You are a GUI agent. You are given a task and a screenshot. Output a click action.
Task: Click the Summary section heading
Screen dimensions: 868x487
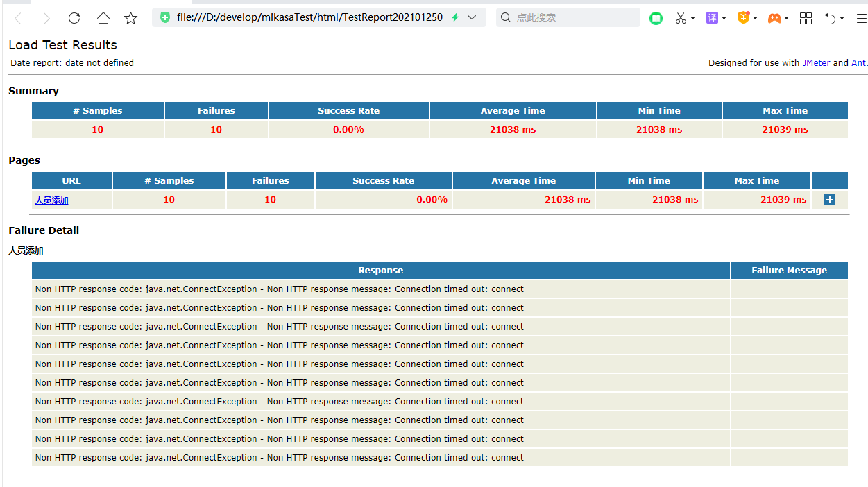pos(33,91)
